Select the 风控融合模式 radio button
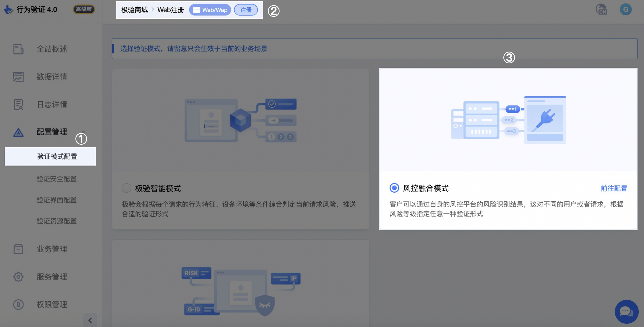This screenshot has width=644, height=327. [394, 188]
